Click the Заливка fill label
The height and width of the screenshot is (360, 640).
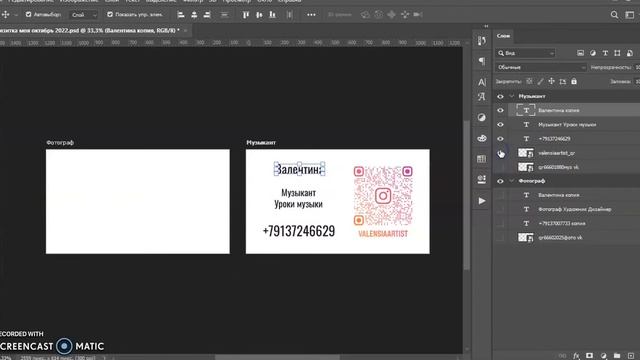click(620, 82)
